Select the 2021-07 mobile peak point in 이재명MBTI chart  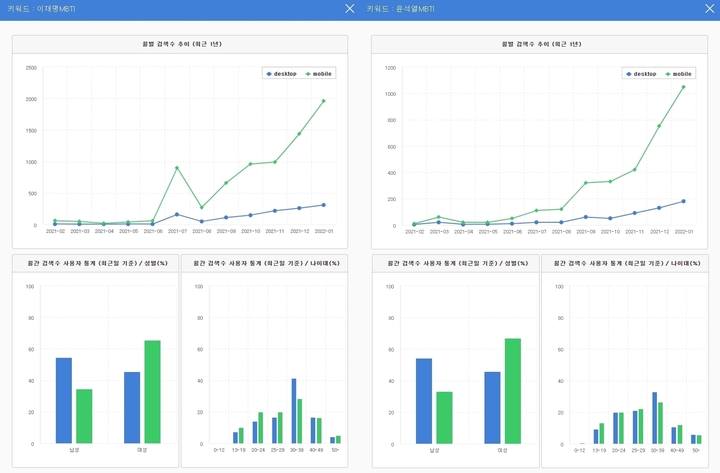(177, 168)
